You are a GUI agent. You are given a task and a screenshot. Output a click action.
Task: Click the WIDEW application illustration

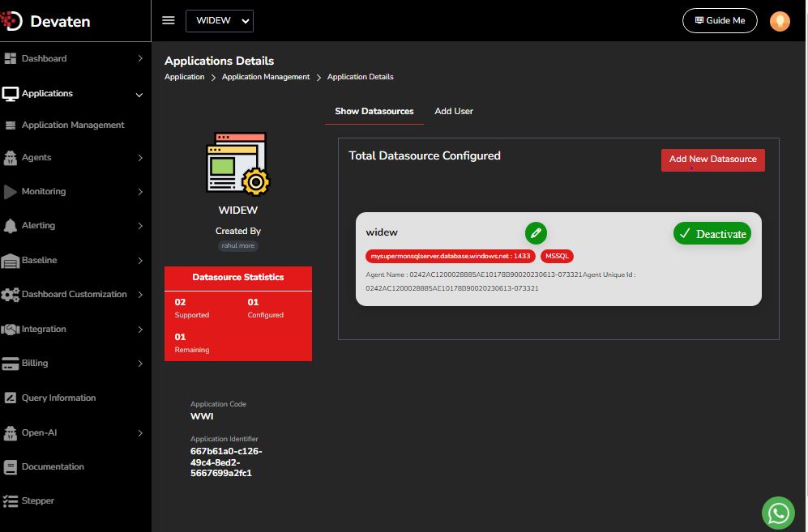tap(238, 164)
